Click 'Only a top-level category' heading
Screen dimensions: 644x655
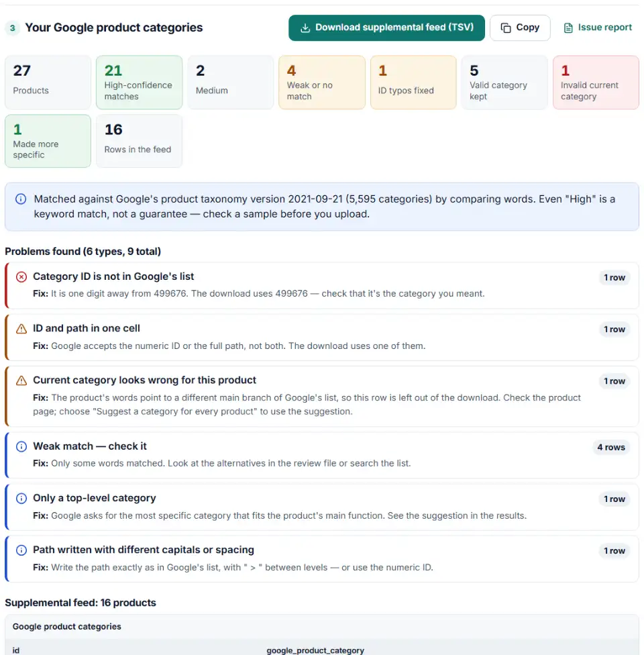click(x=95, y=498)
